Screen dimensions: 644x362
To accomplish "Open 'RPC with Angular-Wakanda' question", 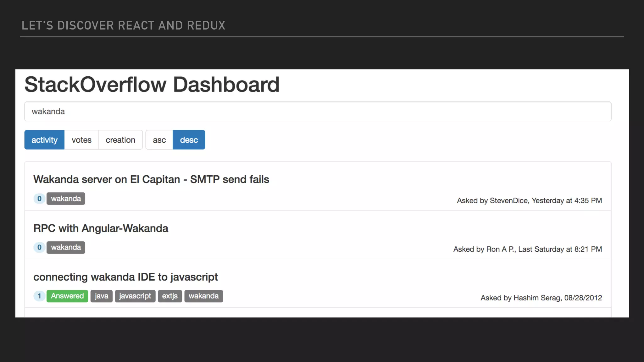I will click(x=101, y=228).
